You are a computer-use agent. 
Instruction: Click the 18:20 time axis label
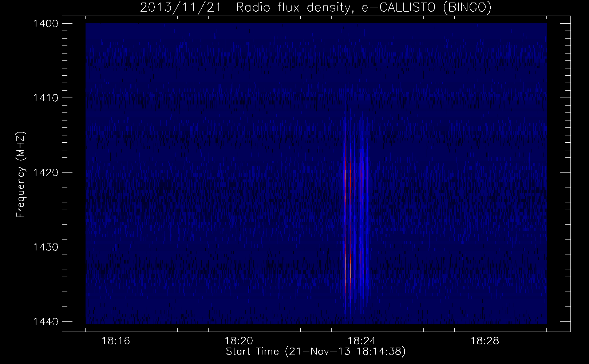click(x=239, y=341)
